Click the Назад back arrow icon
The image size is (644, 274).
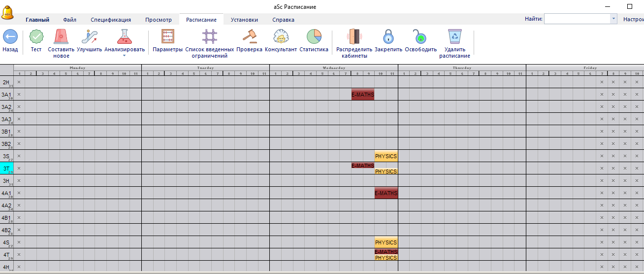click(x=10, y=37)
